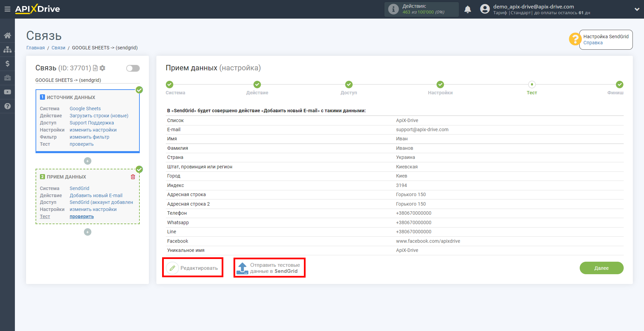Click receiver изменить настройки link
This screenshot has width=644, height=331.
click(93, 209)
